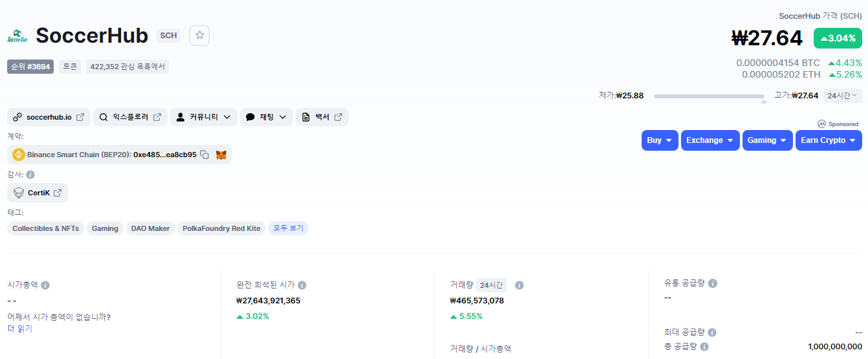Click info icon beside 유통 공급량
Viewport: 868px width, 359px height.
coord(712,283)
